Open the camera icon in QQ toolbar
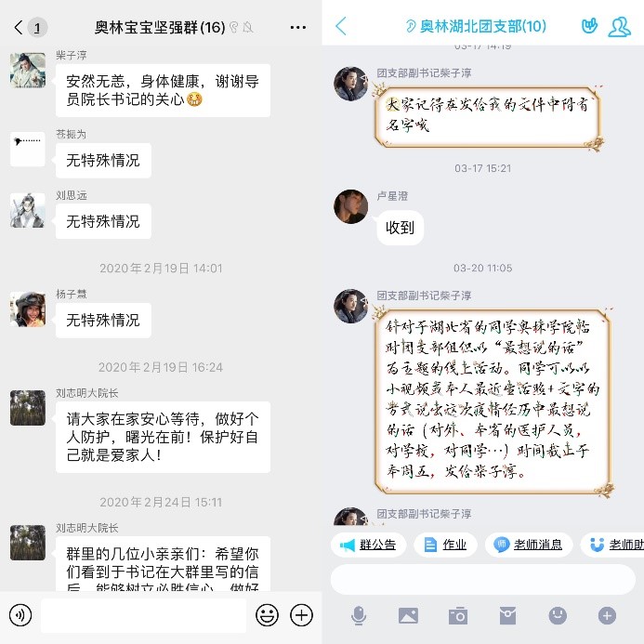The height and width of the screenshot is (644, 644). (x=458, y=616)
